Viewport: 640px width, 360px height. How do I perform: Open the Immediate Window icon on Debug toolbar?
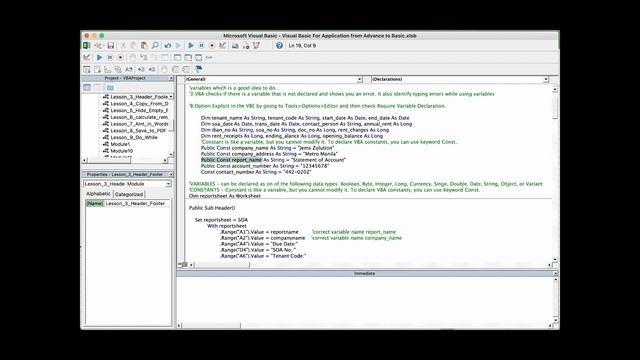188,57
